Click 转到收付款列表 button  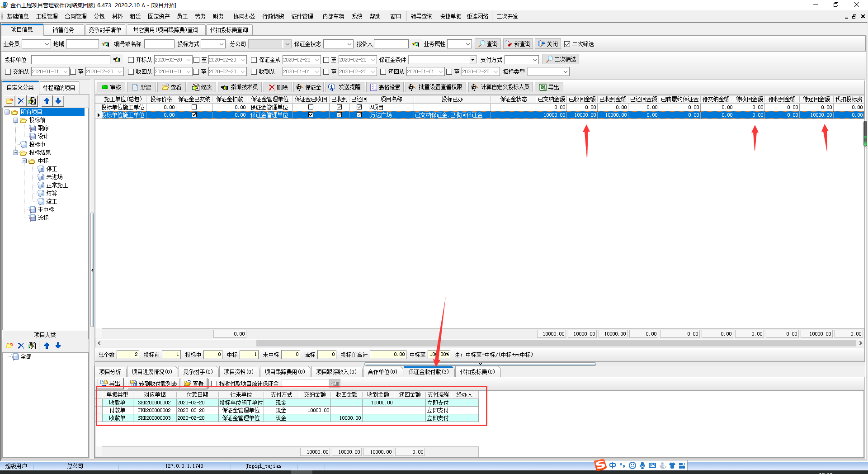coord(153,384)
